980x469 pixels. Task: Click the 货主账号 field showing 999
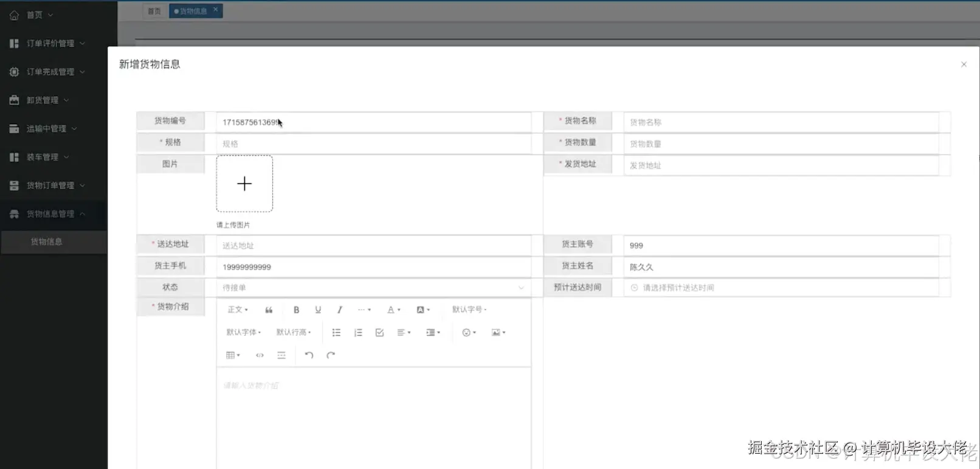pyautogui.click(x=781, y=245)
